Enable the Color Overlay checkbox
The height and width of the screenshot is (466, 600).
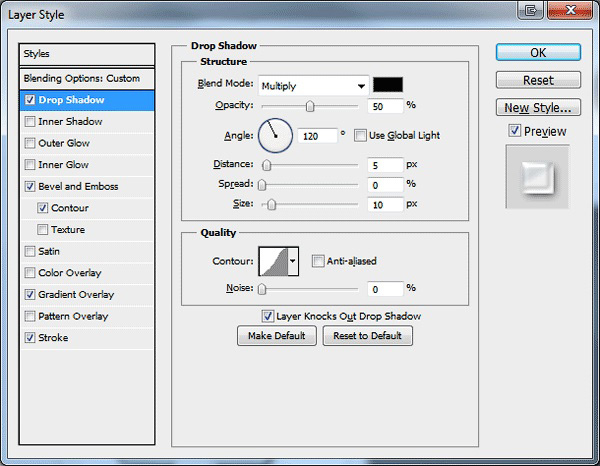pyautogui.click(x=30, y=273)
